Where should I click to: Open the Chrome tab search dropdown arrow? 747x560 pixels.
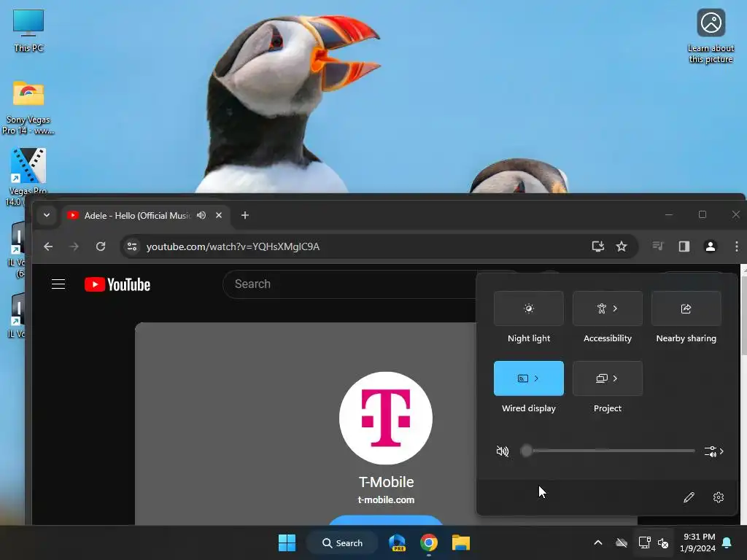point(47,215)
